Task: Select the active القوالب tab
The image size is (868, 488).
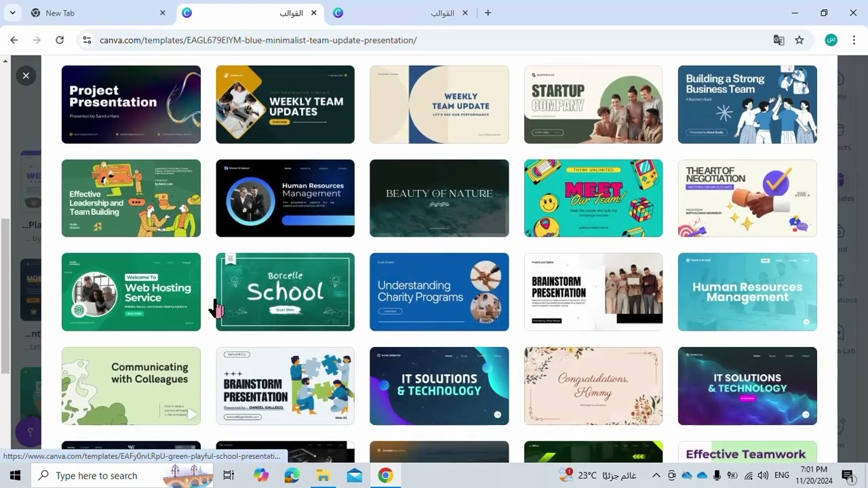Action: 250,13
